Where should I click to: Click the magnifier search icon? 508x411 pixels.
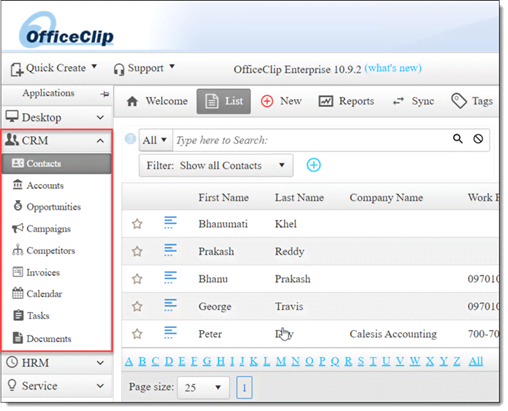point(458,138)
